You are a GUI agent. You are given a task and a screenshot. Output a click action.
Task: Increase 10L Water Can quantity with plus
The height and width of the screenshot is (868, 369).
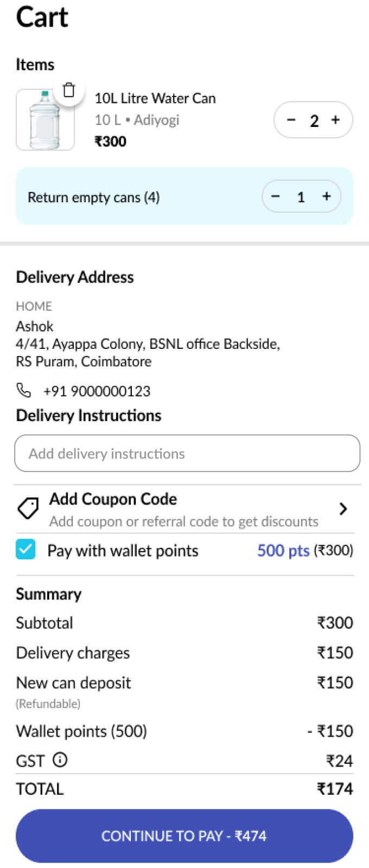(335, 120)
